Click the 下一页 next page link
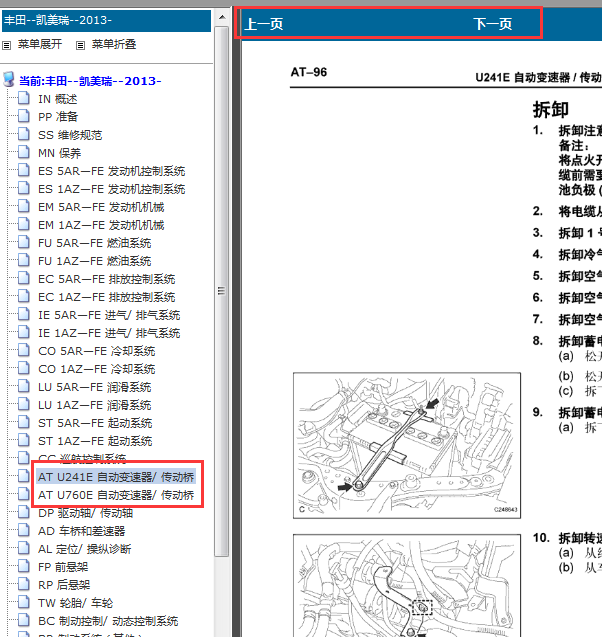The width and height of the screenshot is (602, 637). coord(493,24)
